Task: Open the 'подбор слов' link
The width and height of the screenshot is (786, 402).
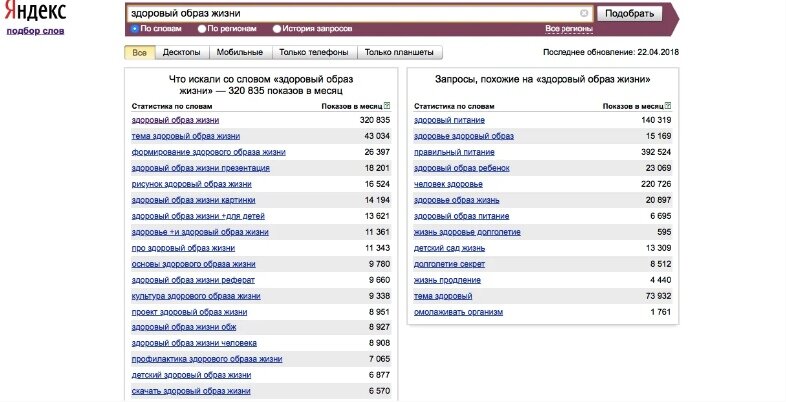Action: [x=35, y=31]
